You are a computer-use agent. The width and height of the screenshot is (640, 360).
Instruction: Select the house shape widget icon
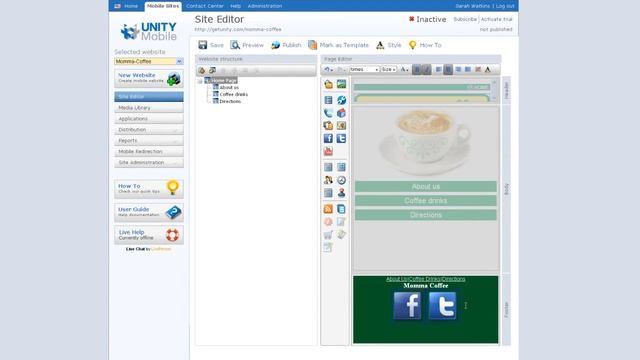click(341, 113)
